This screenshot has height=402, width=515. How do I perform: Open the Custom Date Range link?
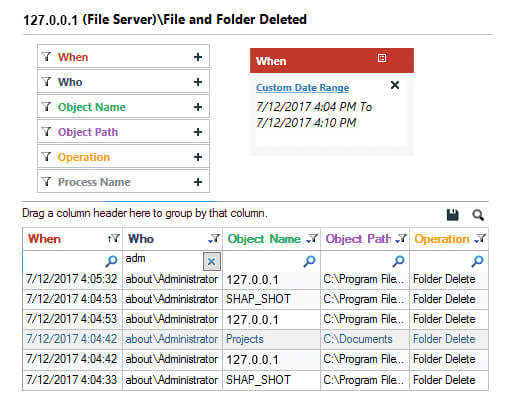coord(302,88)
